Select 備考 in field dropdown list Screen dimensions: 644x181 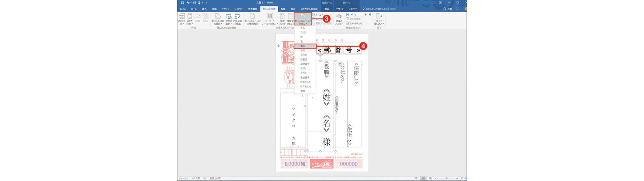305,91
